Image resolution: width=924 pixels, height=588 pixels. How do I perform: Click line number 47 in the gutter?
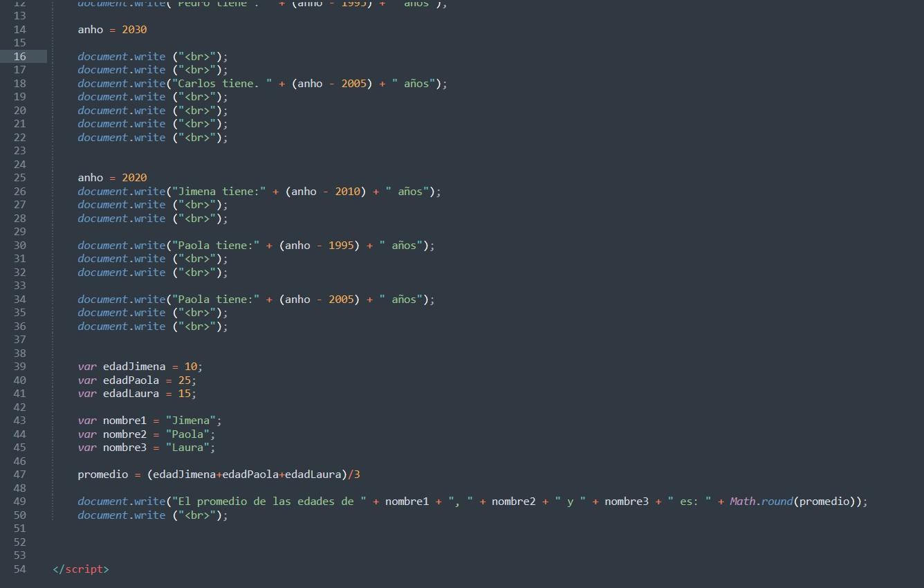coord(19,475)
